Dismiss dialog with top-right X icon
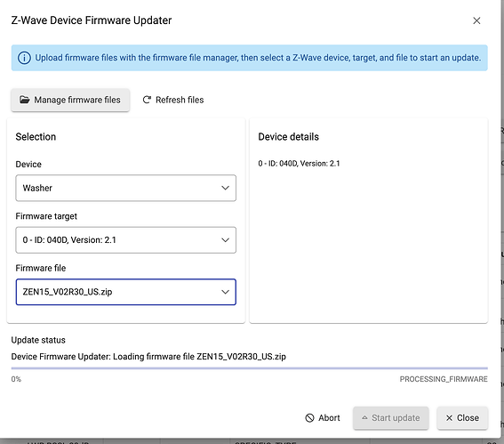 [x=476, y=20]
